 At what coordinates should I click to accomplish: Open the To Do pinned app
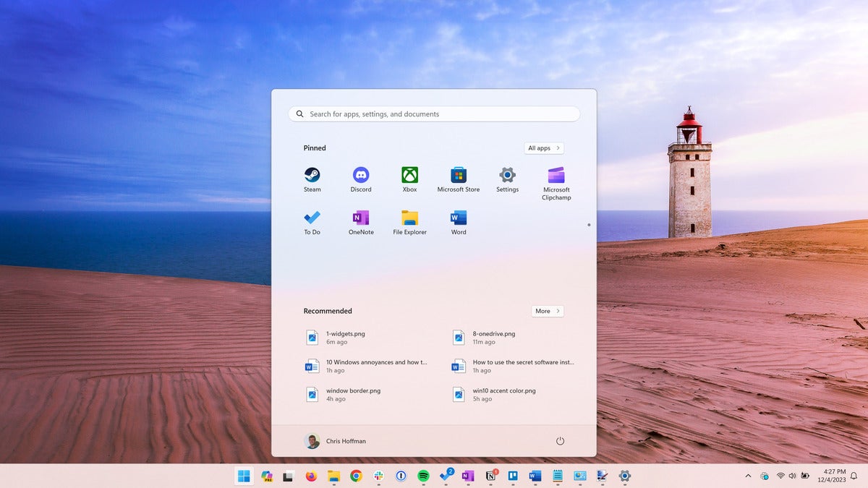312,222
